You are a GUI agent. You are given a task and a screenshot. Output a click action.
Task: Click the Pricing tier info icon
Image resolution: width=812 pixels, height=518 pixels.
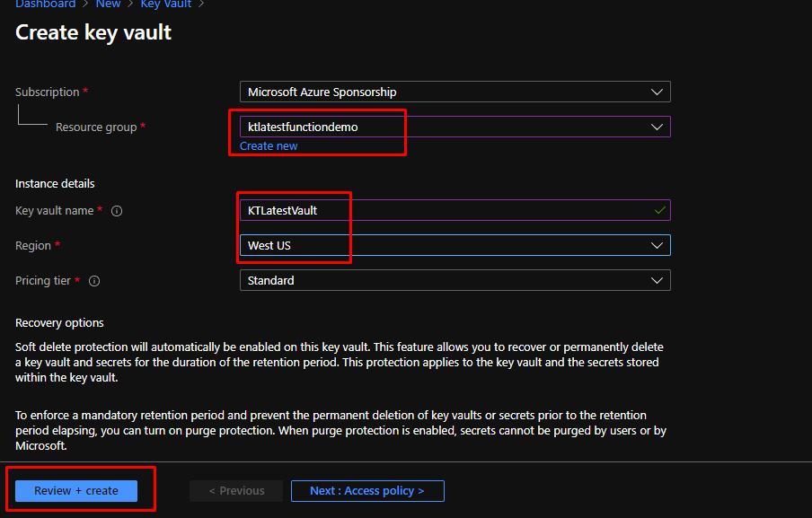pyautogui.click(x=94, y=281)
